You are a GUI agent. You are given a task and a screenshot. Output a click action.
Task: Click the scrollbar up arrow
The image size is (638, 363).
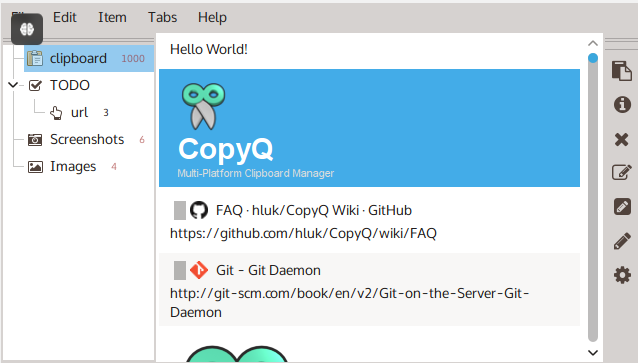tap(593, 43)
